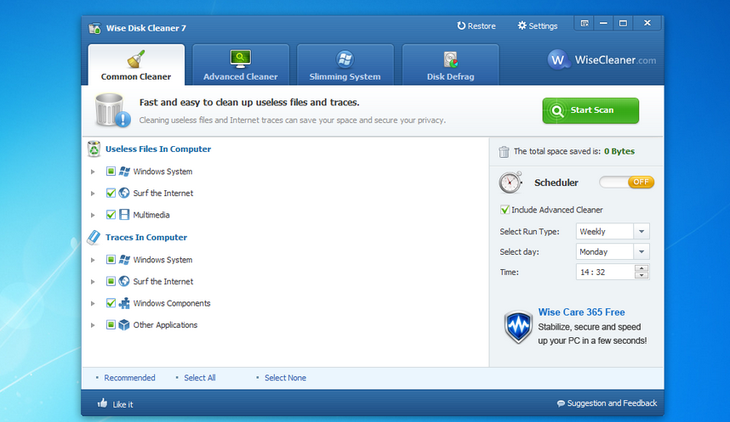Image resolution: width=730 pixels, height=422 pixels.
Task: Switch to the Advanced Cleaner tab
Action: [240, 65]
